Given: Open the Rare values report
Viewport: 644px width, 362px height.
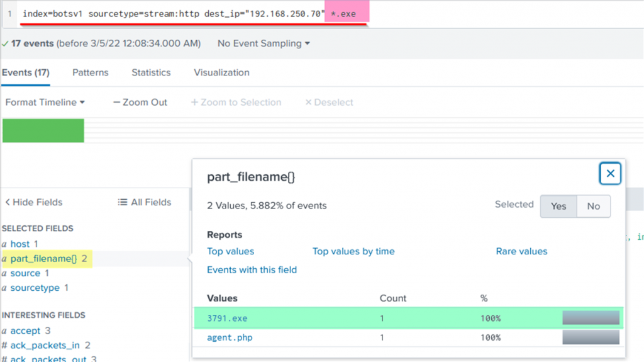Looking at the screenshot, I should 521,251.
